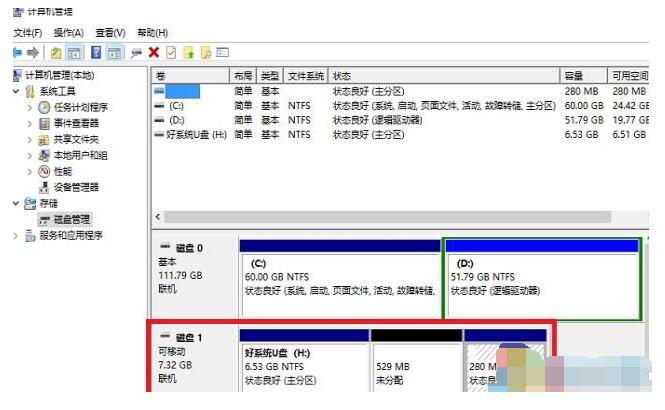Open the 查看(V) menu
The image size is (665, 410).
[111, 33]
